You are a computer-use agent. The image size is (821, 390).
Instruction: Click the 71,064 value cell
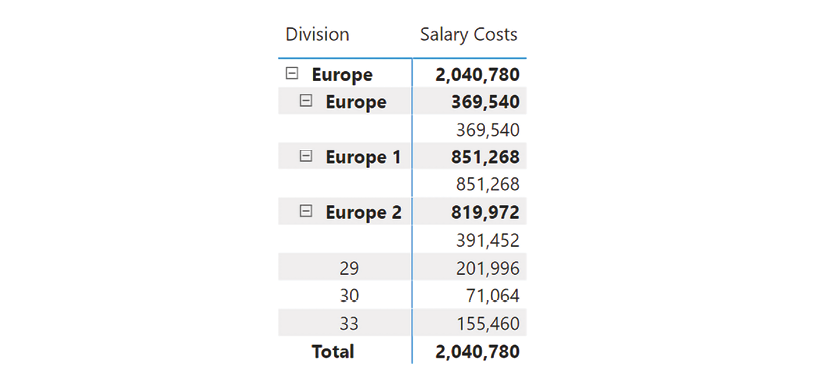coord(493,296)
